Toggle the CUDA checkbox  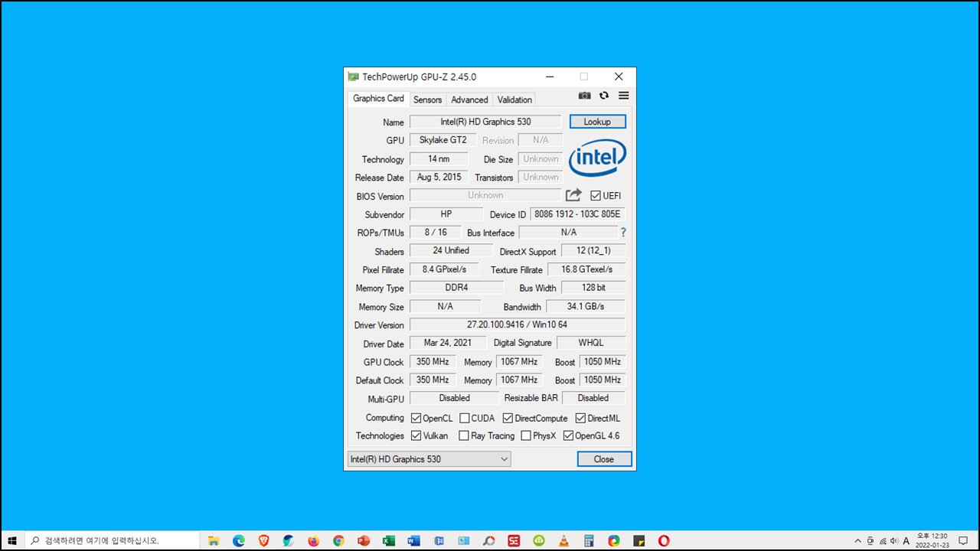[x=465, y=418]
